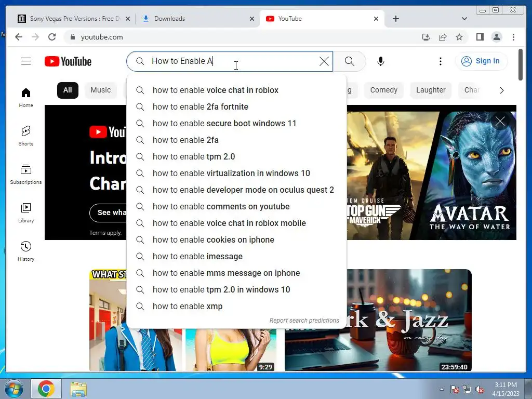This screenshot has width=532, height=399.
Task: Open YouTube settings three-dot menu
Action: [441, 61]
